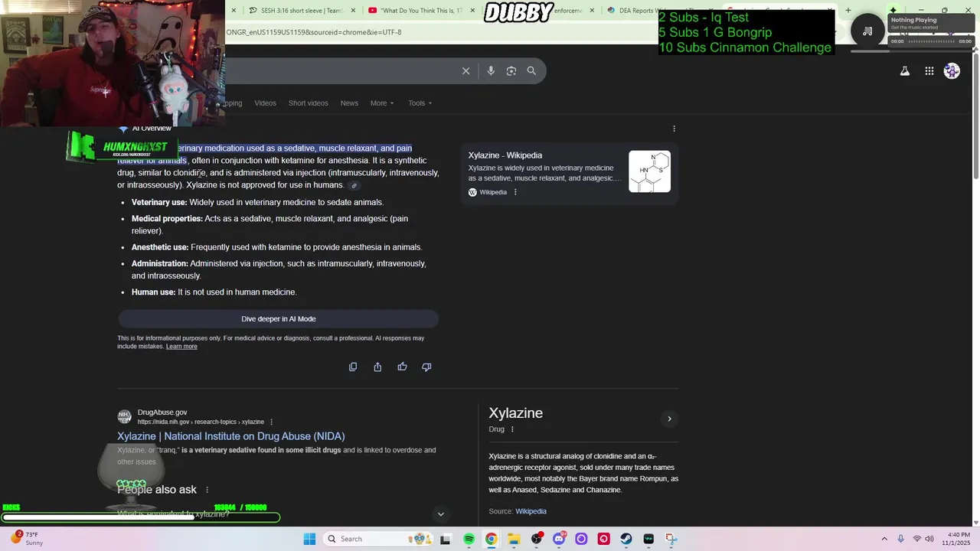This screenshot has height=551, width=980.
Task: Clear the Google search box
Action: (465, 70)
